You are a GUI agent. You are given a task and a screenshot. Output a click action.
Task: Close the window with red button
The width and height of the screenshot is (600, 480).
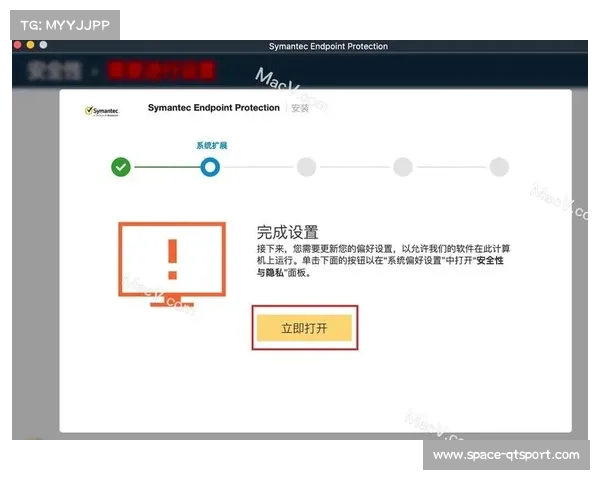coord(18,46)
